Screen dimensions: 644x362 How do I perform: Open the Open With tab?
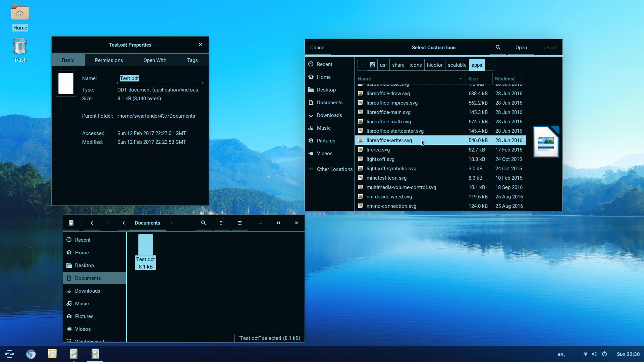tap(155, 60)
